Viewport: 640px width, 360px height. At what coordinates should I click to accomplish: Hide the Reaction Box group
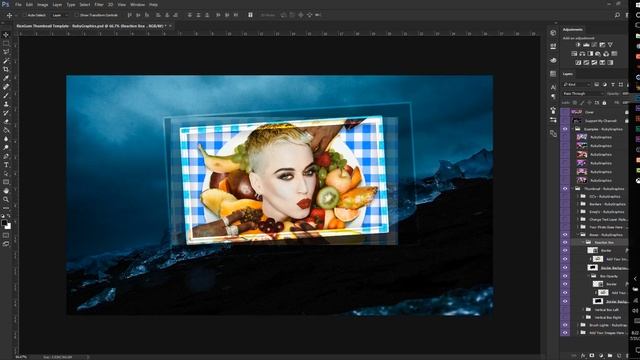click(565, 242)
